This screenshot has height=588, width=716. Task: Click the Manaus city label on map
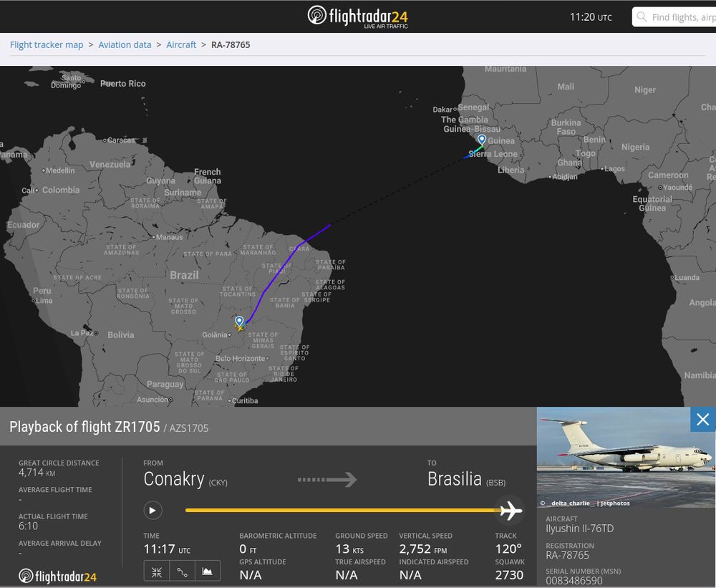[x=170, y=237]
